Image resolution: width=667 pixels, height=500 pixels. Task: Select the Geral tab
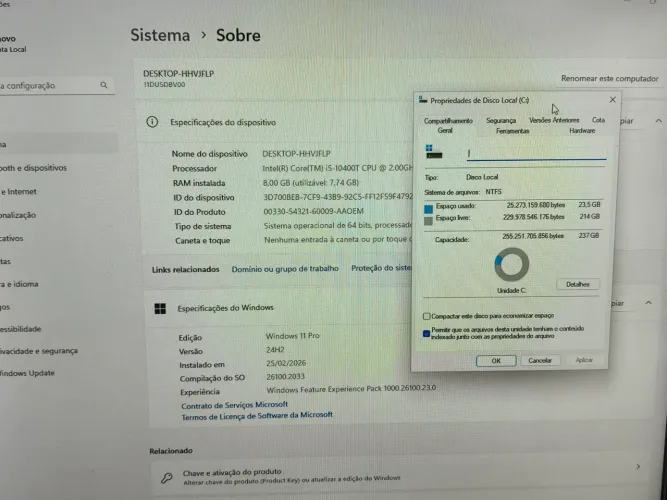point(445,131)
